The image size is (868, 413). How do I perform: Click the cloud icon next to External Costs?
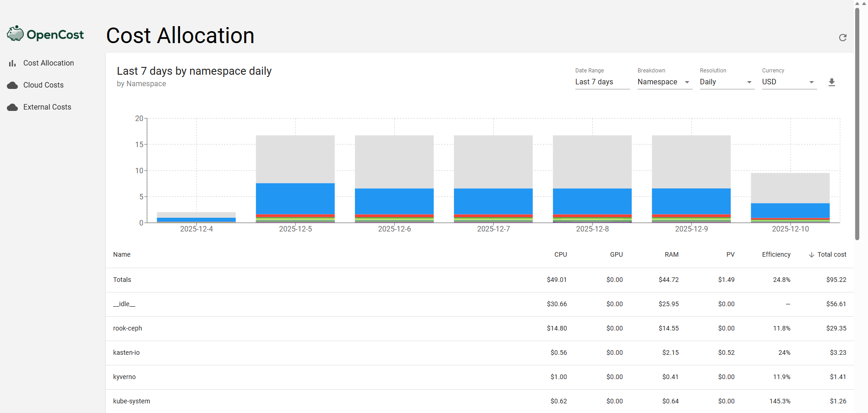(12, 107)
